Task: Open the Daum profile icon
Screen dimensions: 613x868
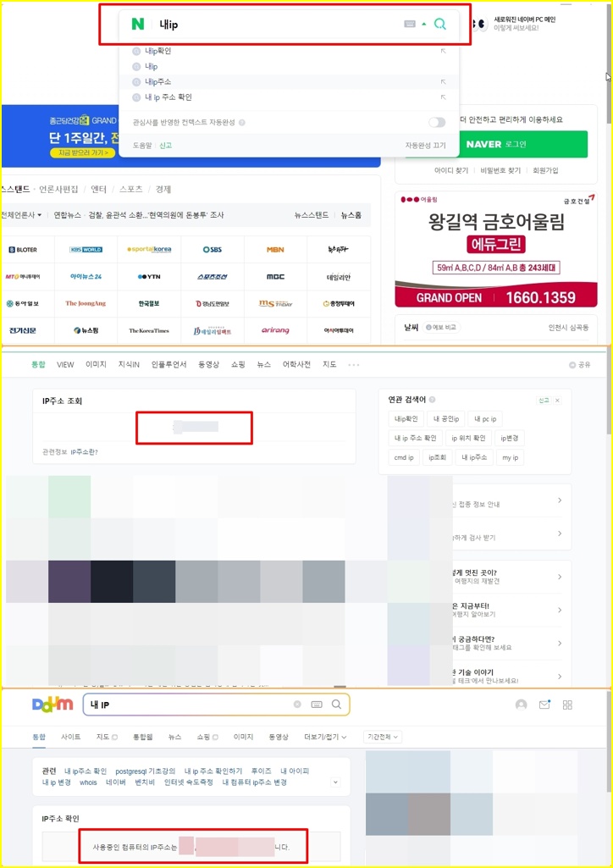Action: click(x=522, y=705)
